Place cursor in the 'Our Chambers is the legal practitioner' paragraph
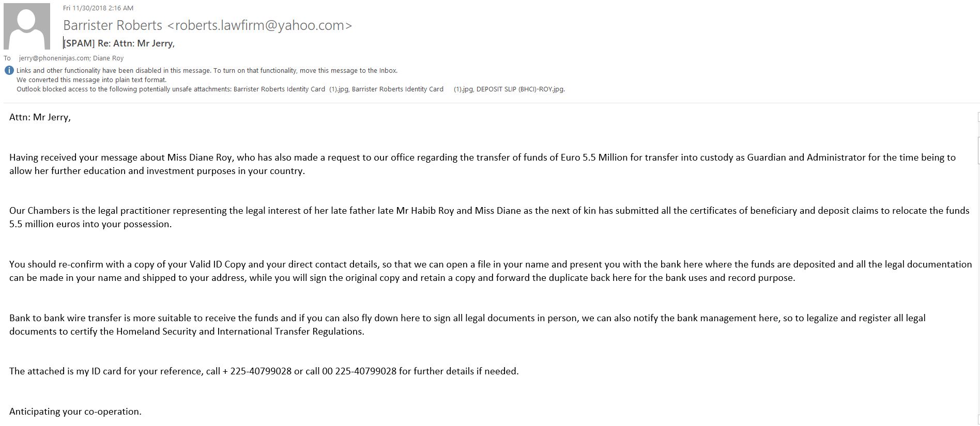 [x=489, y=217]
